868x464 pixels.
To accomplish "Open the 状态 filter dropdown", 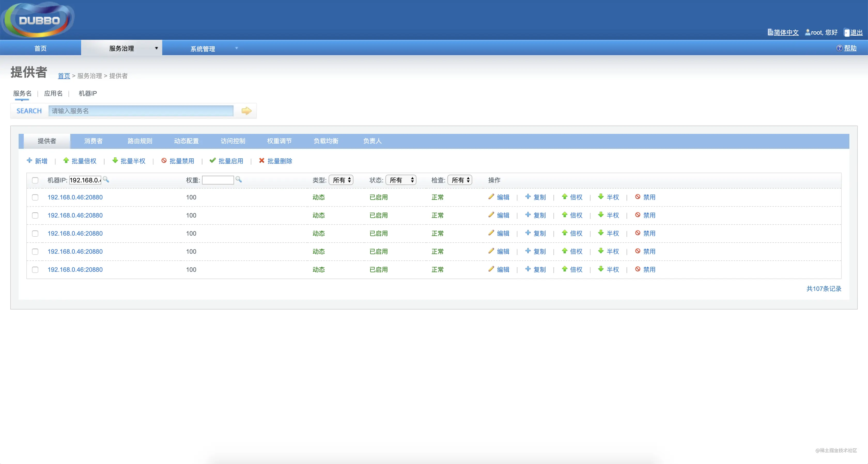I will [401, 180].
